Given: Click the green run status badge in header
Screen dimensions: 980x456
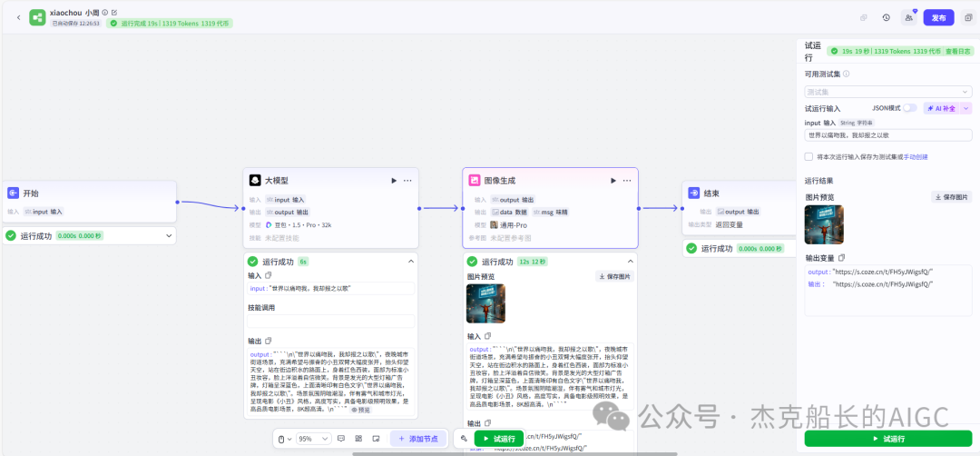Looking at the screenshot, I should (x=170, y=23).
